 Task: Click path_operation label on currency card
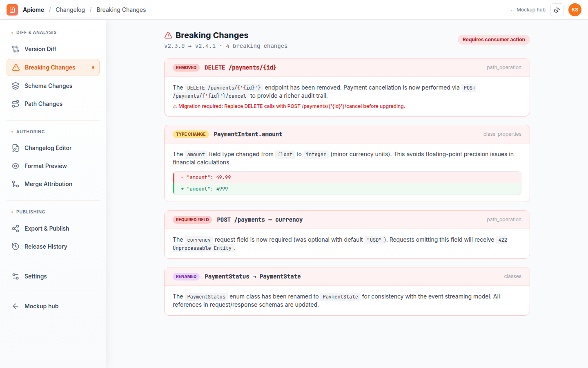(x=504, y=220)
